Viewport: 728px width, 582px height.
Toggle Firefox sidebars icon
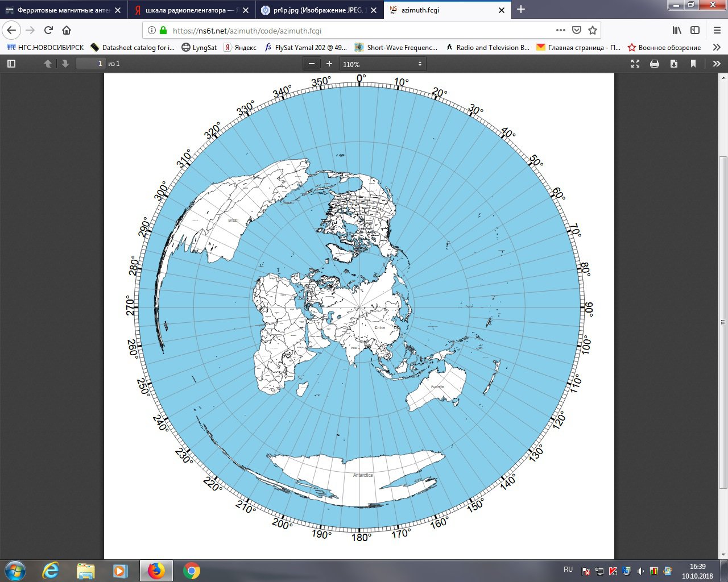pyautogui.click(x=695, y=31)
